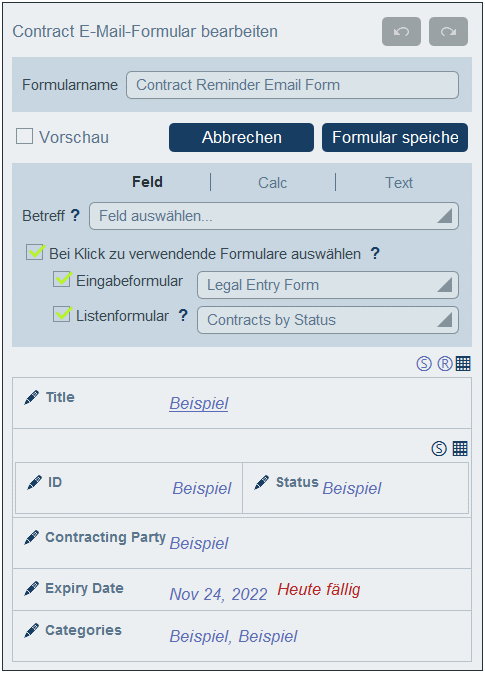Open the Contracts by Status dropdown
Viewport: 485px width, 673px height.
[328, 320]
